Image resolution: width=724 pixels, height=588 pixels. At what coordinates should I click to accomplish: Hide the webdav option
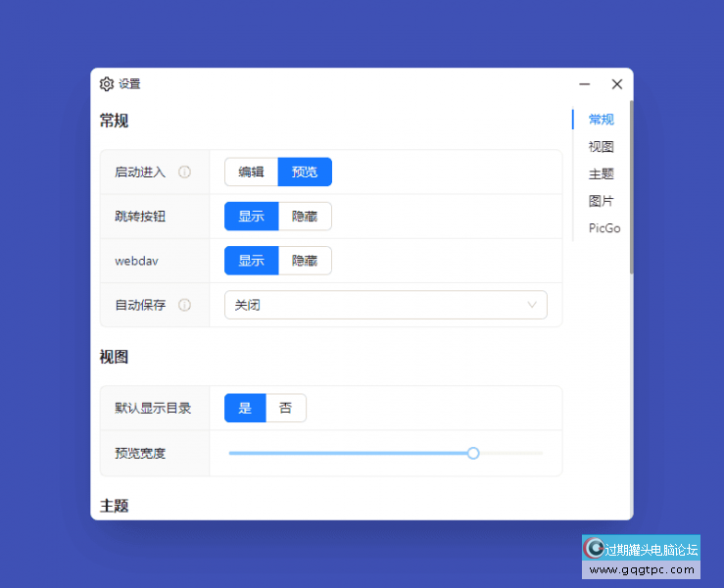(305, 261)
